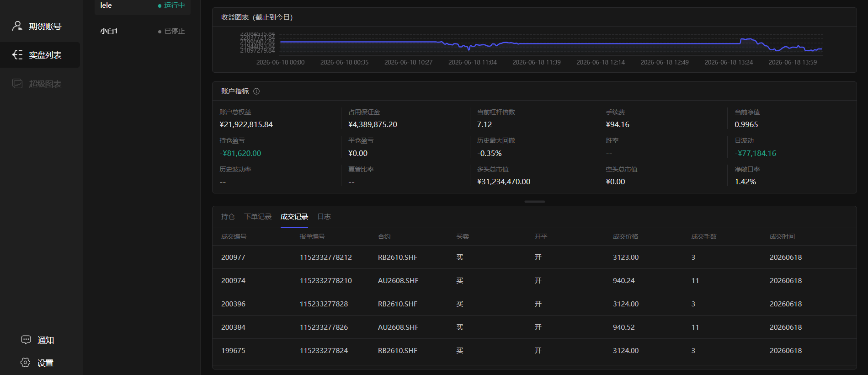Screen dimensions: 868x375
Task: Click the 开平 column header
Action: pyautogui.click(x=541, y=236)
